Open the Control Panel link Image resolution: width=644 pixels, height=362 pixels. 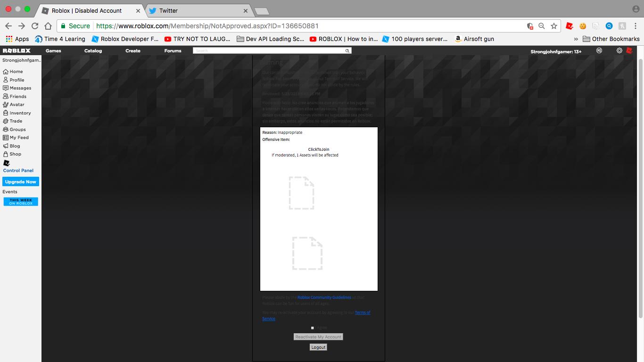18,171
